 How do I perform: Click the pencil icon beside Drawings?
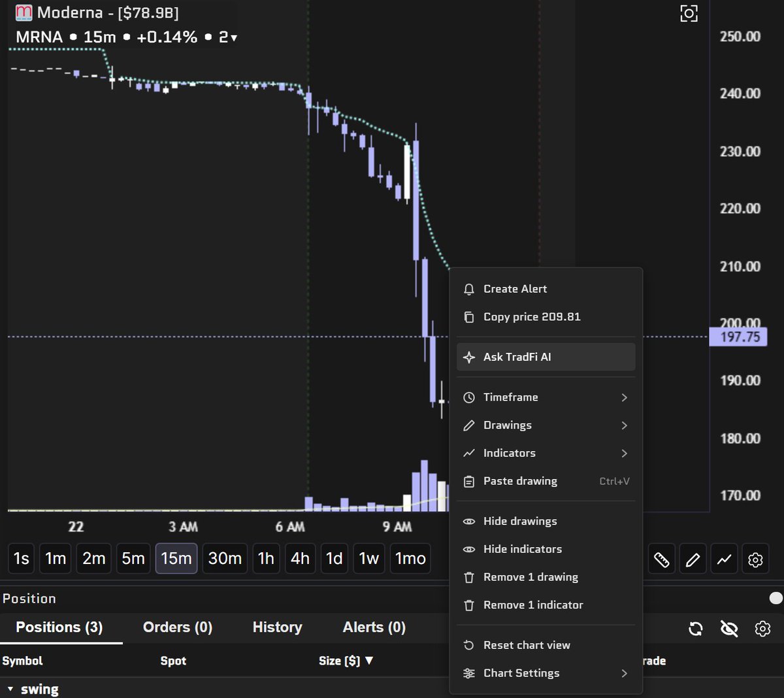pyautogui.click(x=468, y=425)
